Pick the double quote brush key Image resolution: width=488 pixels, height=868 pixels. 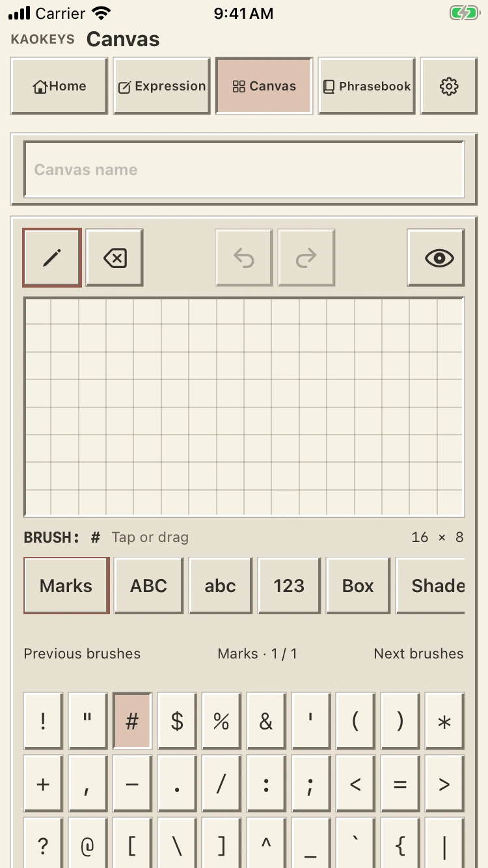click(87, 721)
